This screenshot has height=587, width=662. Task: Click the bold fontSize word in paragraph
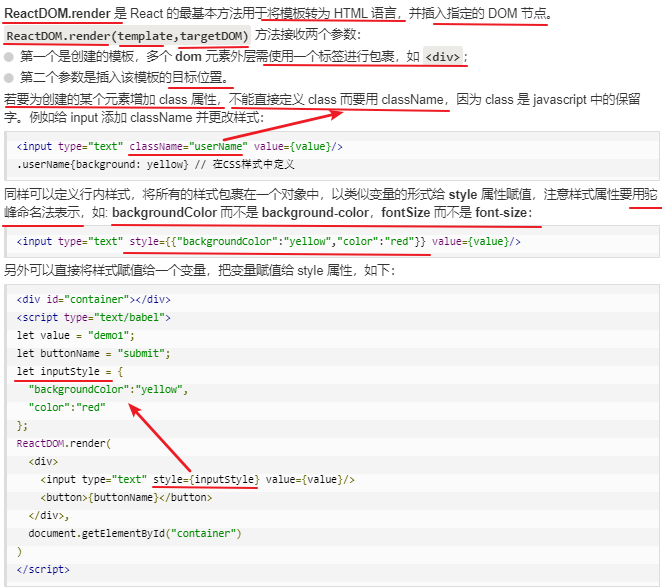tap(405, 212)
